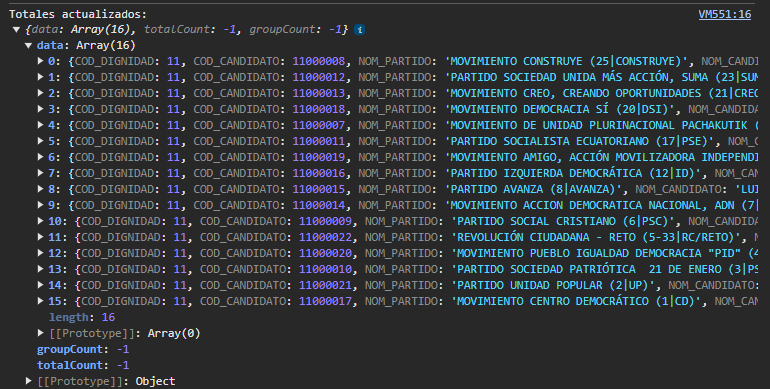Image resolution: width=770 pixels, height=389 pixels.
Task: Click candidate code 11000016 value
Action: pos(319,173)
